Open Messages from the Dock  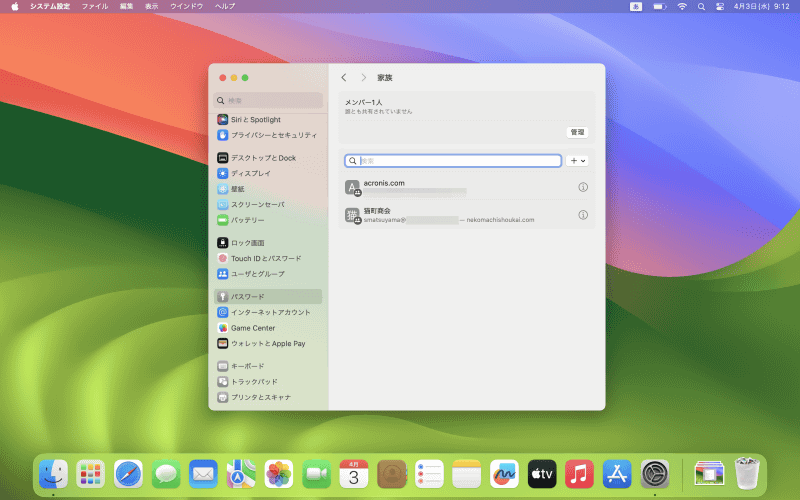click(x=166, y=474)
